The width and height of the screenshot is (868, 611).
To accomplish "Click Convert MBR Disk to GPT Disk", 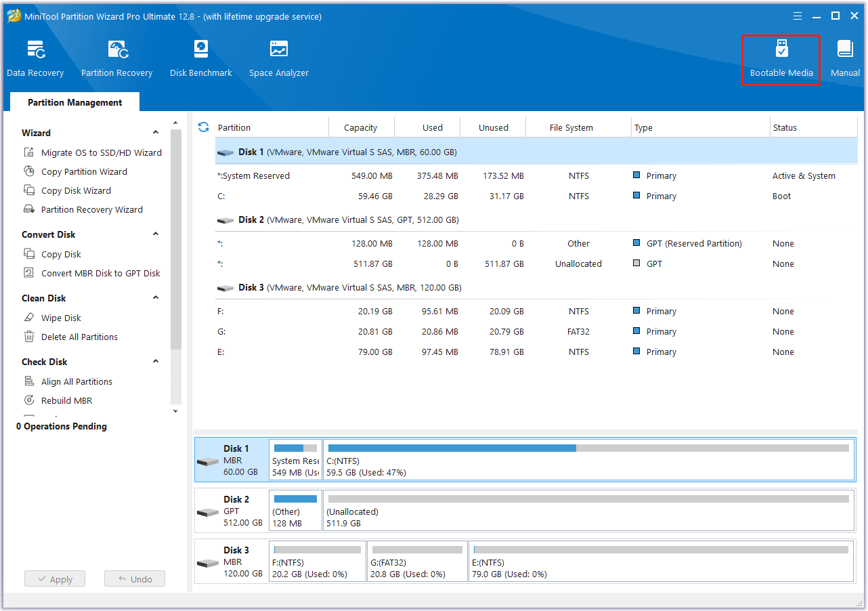I will (100, 273).
